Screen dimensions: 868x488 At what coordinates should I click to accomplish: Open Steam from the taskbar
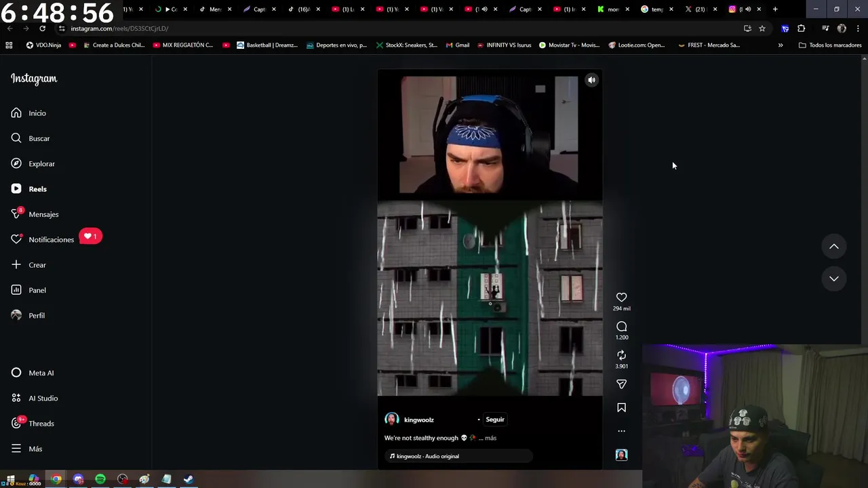coord(189,480)
